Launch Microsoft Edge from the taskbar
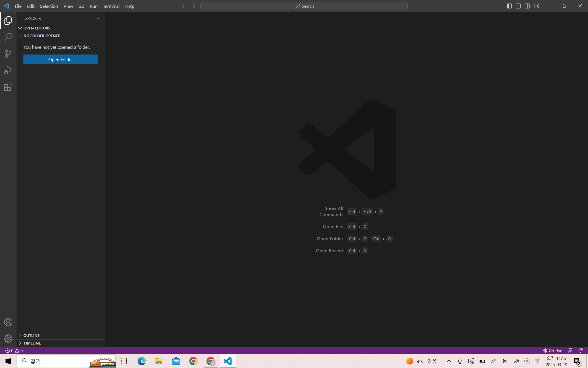 tap(141, 361)
